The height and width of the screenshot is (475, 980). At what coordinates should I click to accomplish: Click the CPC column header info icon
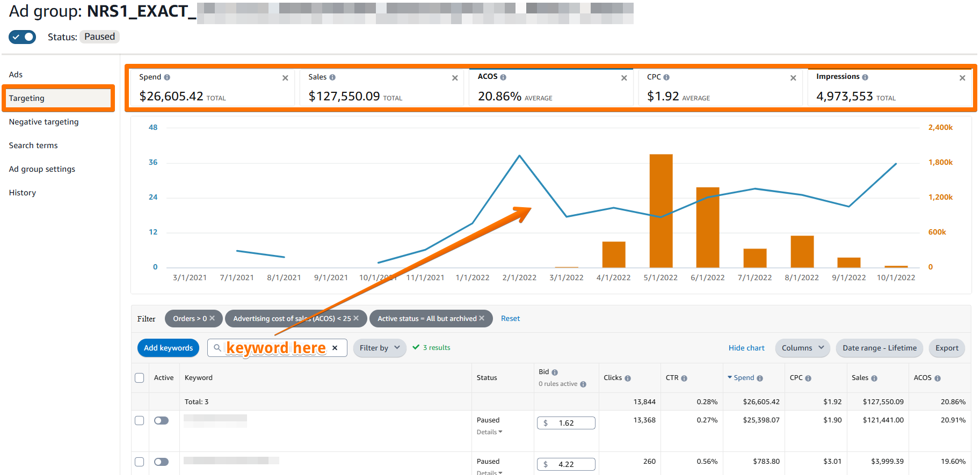pos(808,378)
